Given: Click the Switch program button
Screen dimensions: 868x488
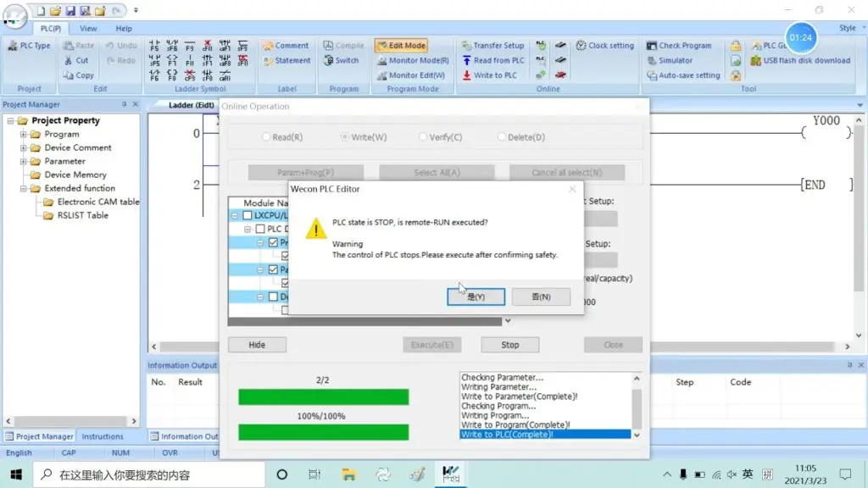Looking at the screenshot, I should click(341, 60).
